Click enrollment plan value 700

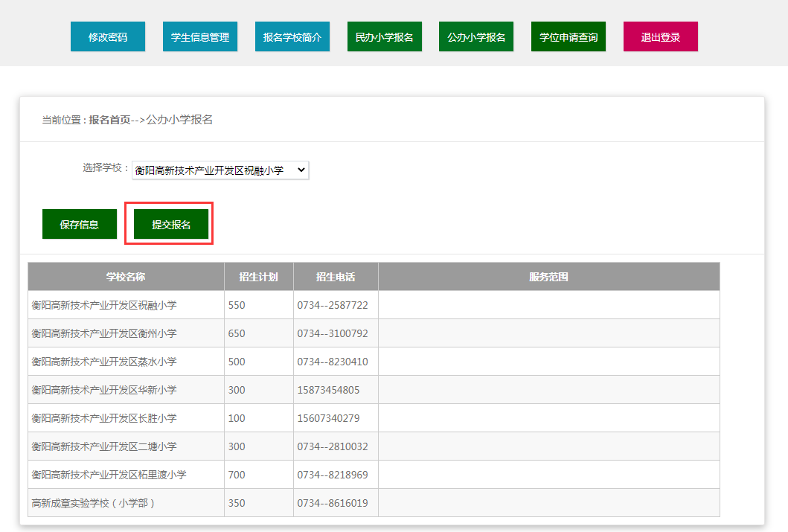pyautogui.click(x=236, y=475)
